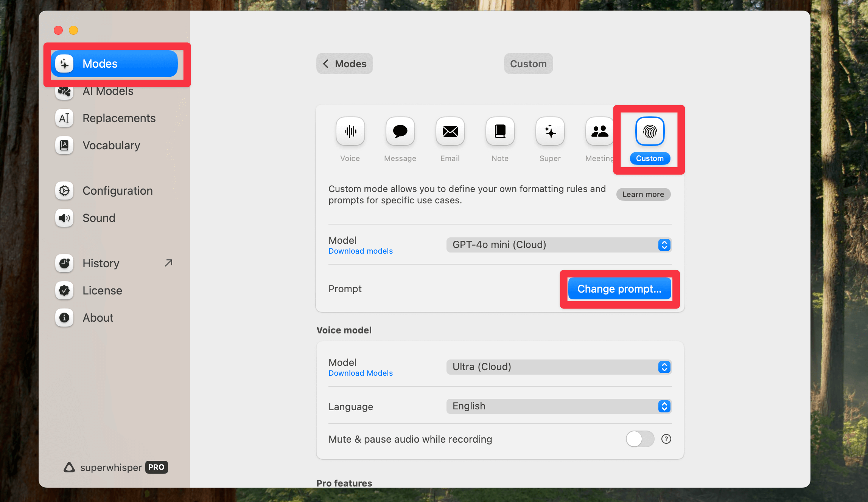Go to Vocabulary in the sidebar
Screen dimensions: 868x502
click(111, 146)
